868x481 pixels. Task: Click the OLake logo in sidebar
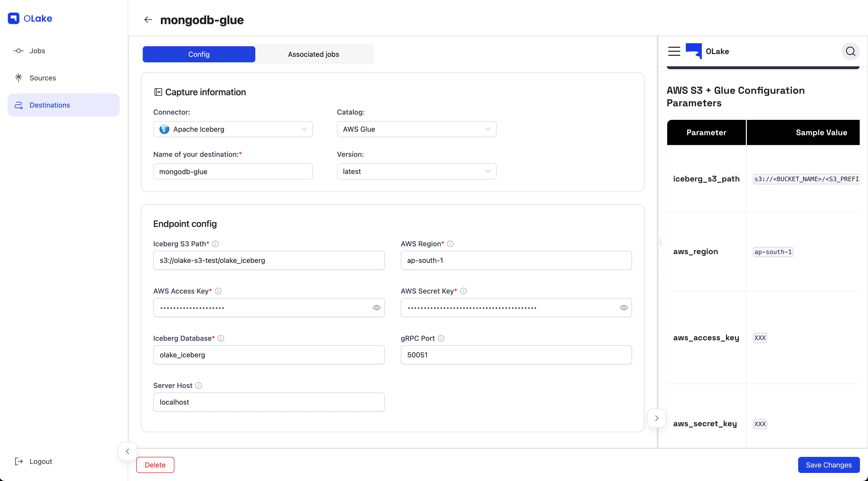(30, 18)
